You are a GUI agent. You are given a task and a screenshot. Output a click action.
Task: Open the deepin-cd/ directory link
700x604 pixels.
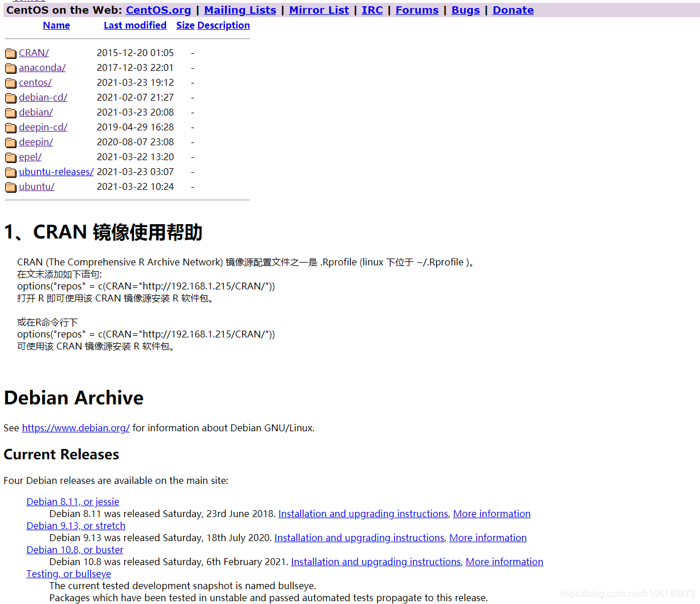pyautogui.click(x=43, y=127)
